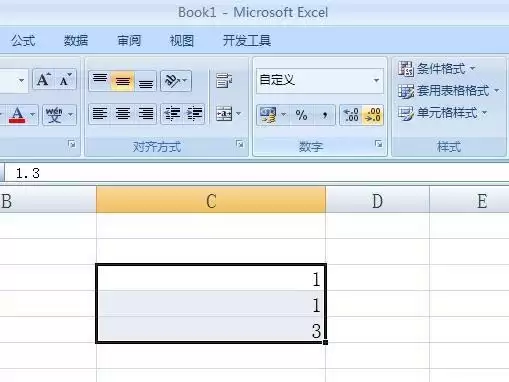This screenshot has width=509, height=382.
Task: Expand text orientation dropdown arrow
Action: click(x=185, y=80)
